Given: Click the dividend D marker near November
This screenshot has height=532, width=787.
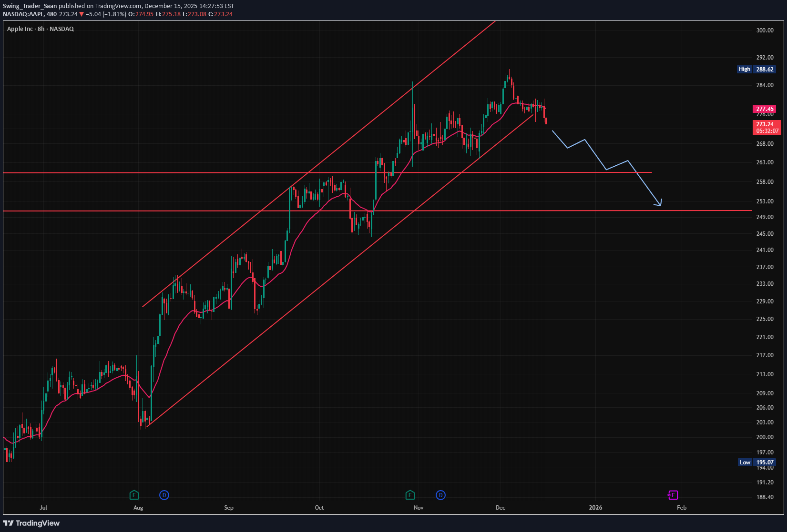Looking at the screenshot, I should tap(440, 495).
